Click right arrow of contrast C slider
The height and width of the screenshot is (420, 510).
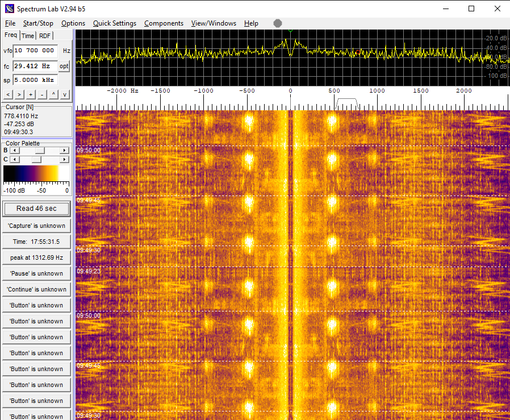coord(64,160)
